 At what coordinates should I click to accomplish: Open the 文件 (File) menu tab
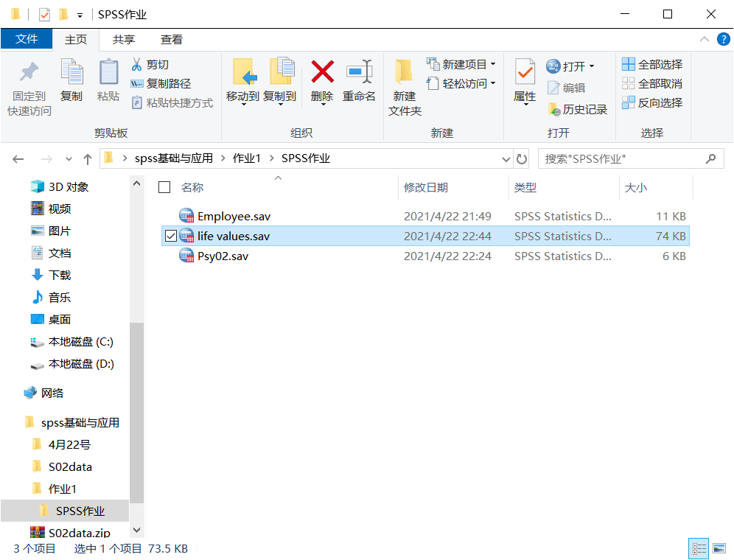[x=27, y=38]
